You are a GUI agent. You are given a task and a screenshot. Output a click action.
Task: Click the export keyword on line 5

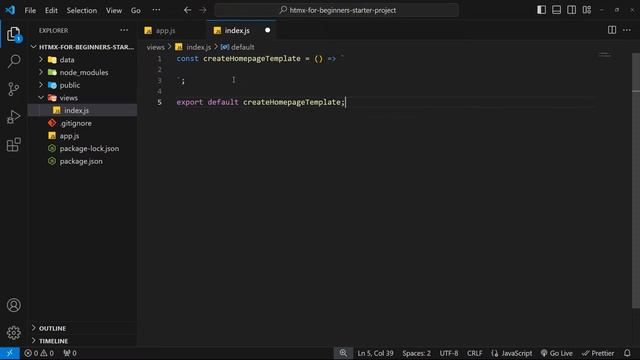[190, 102]
